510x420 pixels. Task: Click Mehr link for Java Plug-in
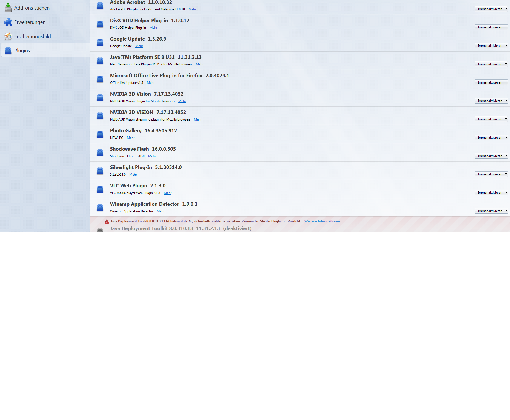(x=200, y=64)
